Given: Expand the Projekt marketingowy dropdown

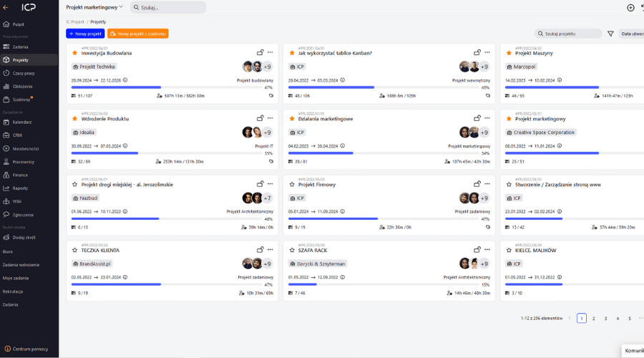Looking at the screenshot, I should [x=94, y=7].
